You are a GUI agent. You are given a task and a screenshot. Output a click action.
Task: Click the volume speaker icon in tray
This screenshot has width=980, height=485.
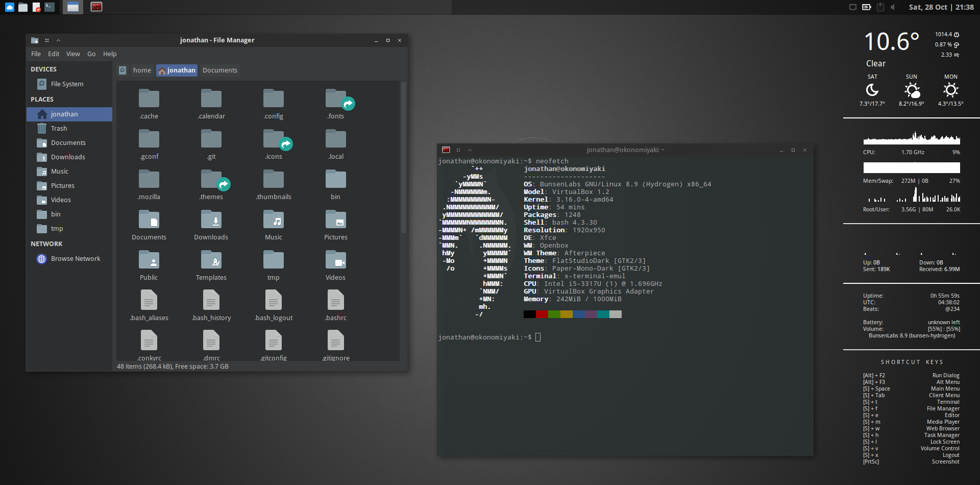(893, 7)
